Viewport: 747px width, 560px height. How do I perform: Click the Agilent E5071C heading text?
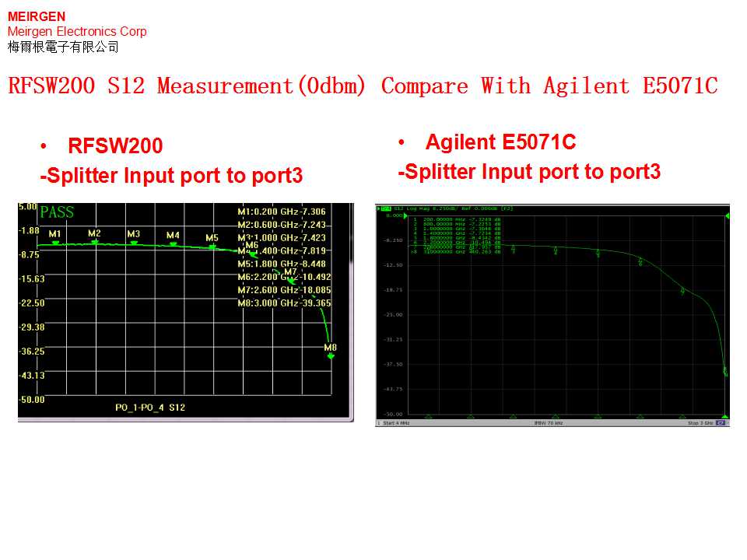point(500,142)
